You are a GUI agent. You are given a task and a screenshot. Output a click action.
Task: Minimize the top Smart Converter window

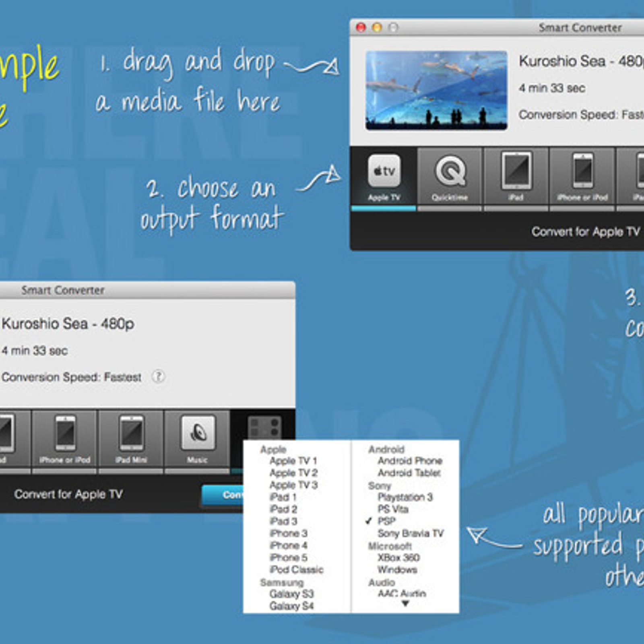(377, 27)
